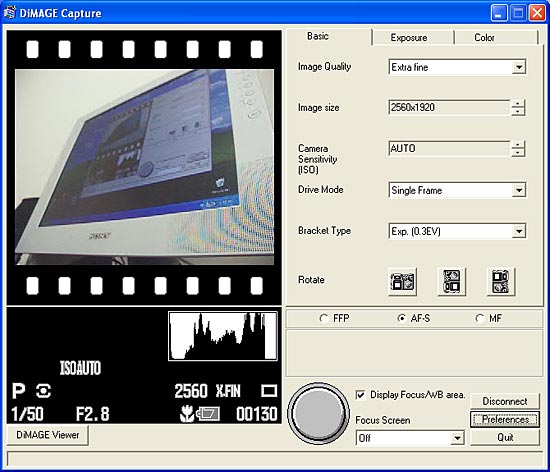This screenshot has height=472, width=550.
Task: Uncheck Display Focus/WB area checkbox
Action: tap(360, 395)
